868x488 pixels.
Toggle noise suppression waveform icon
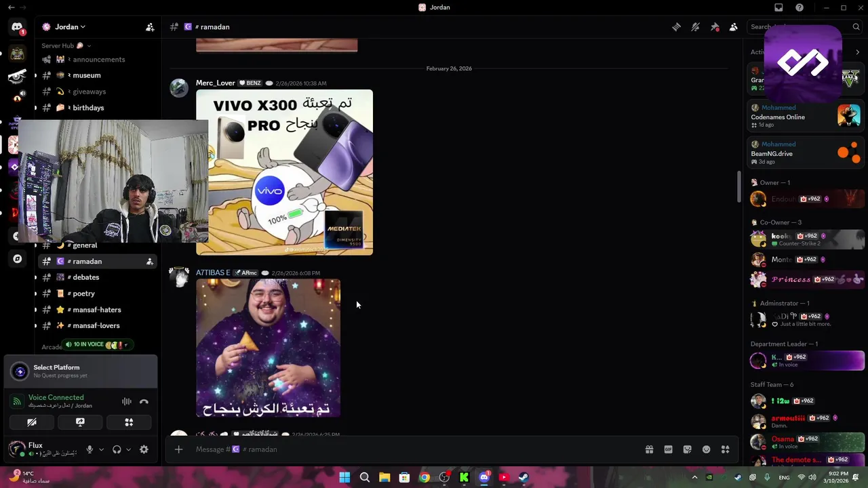[x=126, y=402]
